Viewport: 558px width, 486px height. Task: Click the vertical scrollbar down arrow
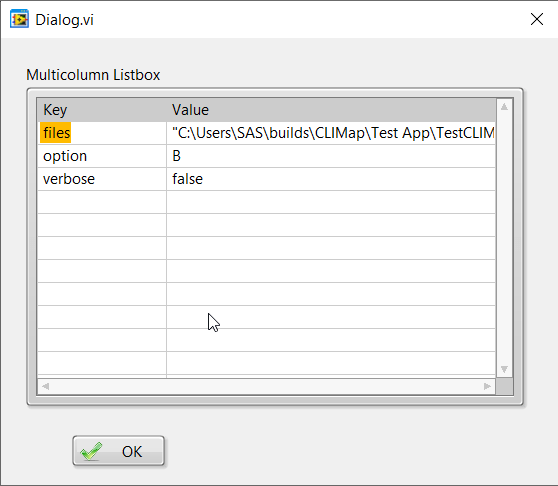(x=504, y=369)
